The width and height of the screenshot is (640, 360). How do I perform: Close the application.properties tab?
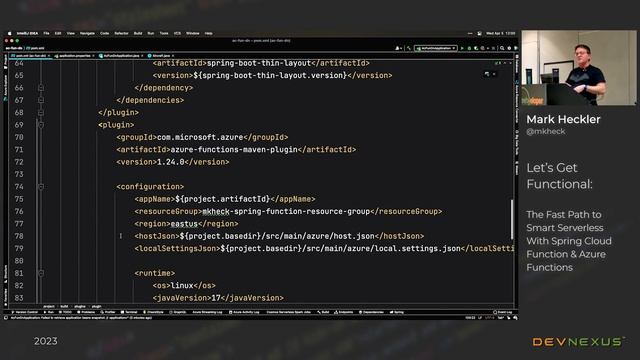click(x=93, y=56)
